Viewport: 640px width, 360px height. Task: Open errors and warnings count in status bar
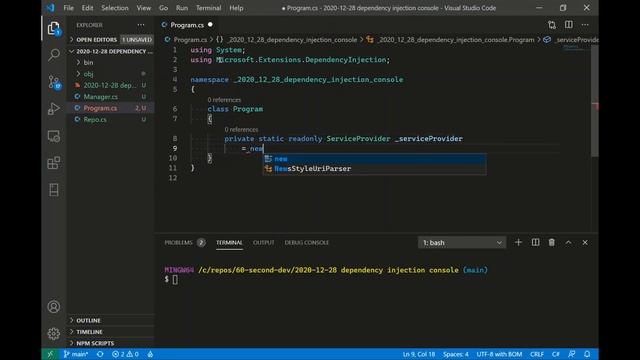[125, 354]
